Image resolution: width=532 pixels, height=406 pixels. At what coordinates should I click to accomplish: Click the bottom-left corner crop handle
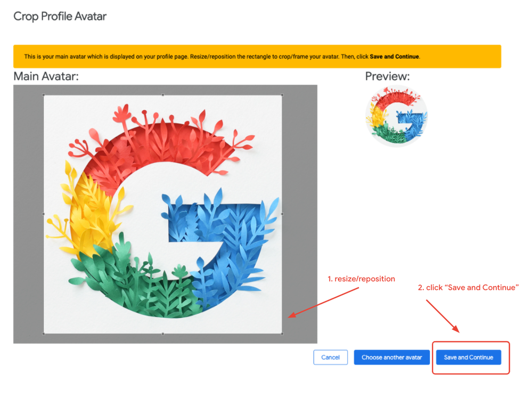44,334
